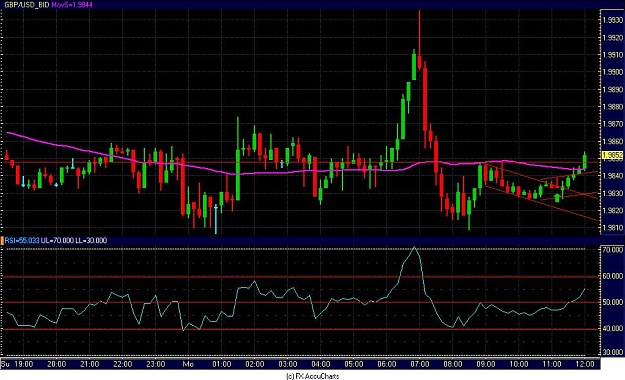The width and height of the screenshot is (625, 380).
Task: Click the 1.9870 price axis label
Action: pyautogui.click(x=613, y=124)
